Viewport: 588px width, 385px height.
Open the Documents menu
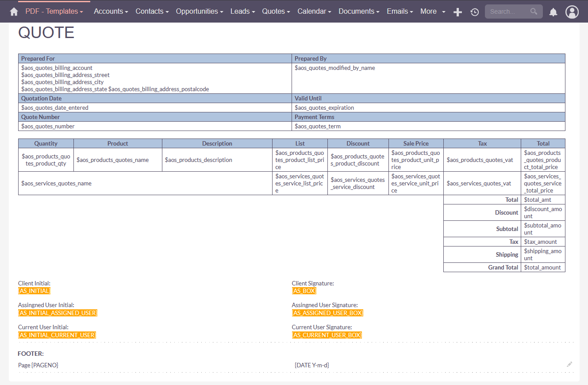point(359,12)
